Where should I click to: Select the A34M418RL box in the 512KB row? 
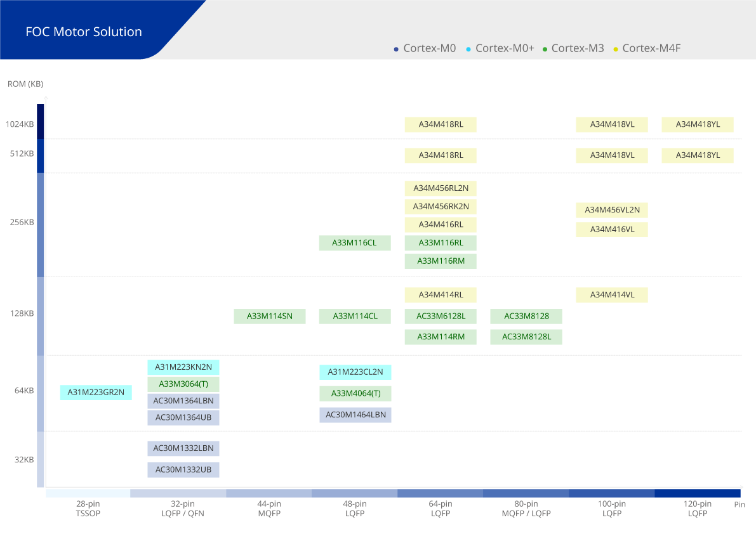tap(441, 155)
